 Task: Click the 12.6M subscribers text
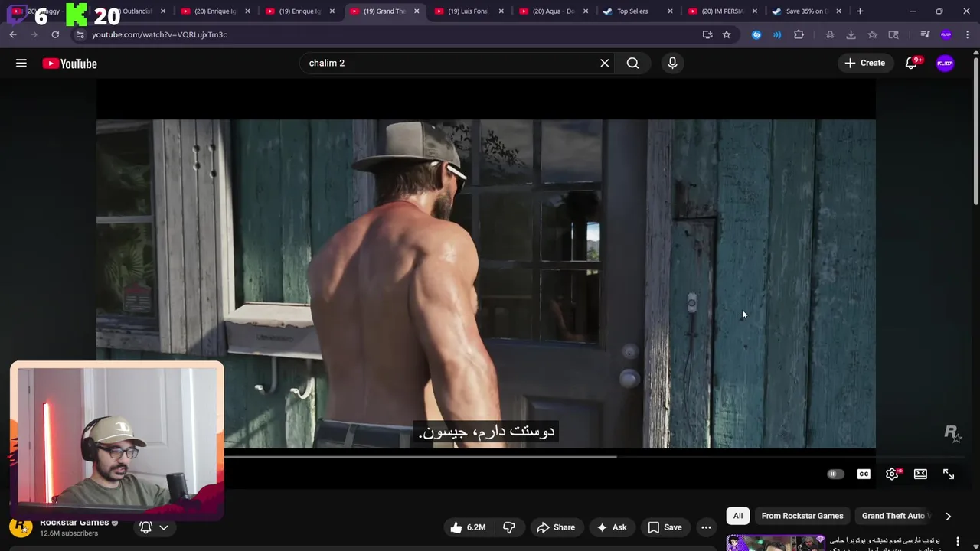69,533
